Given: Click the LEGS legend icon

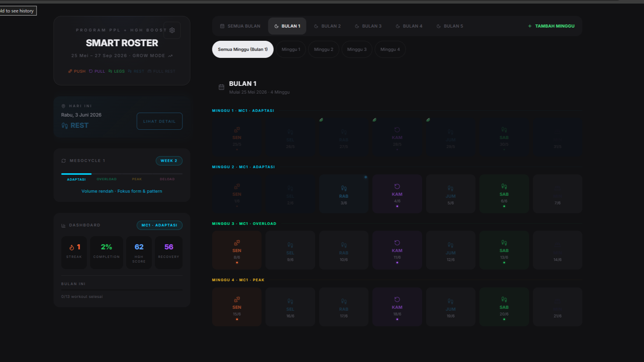Looking at the screenshot, I should point(110,71).
